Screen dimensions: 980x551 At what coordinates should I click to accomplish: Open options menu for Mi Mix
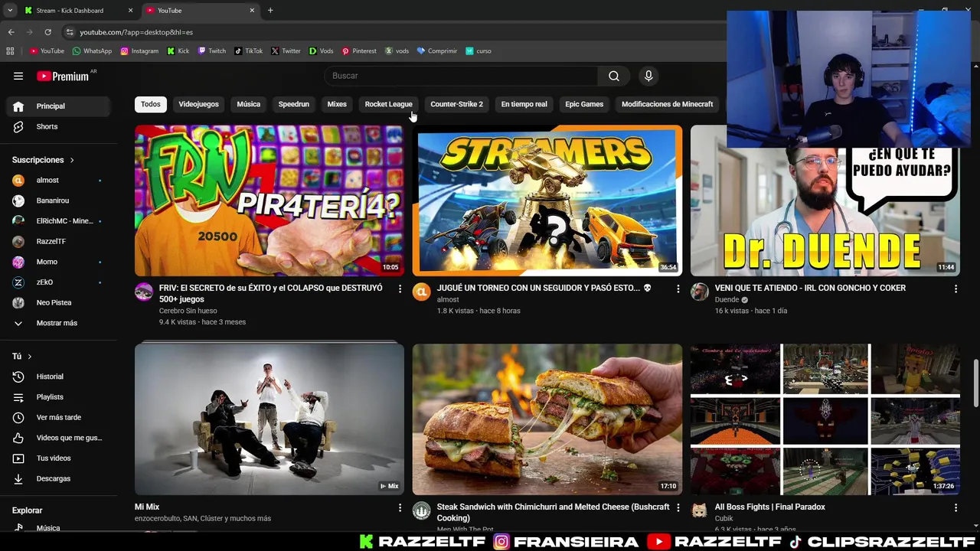point(400,507)
